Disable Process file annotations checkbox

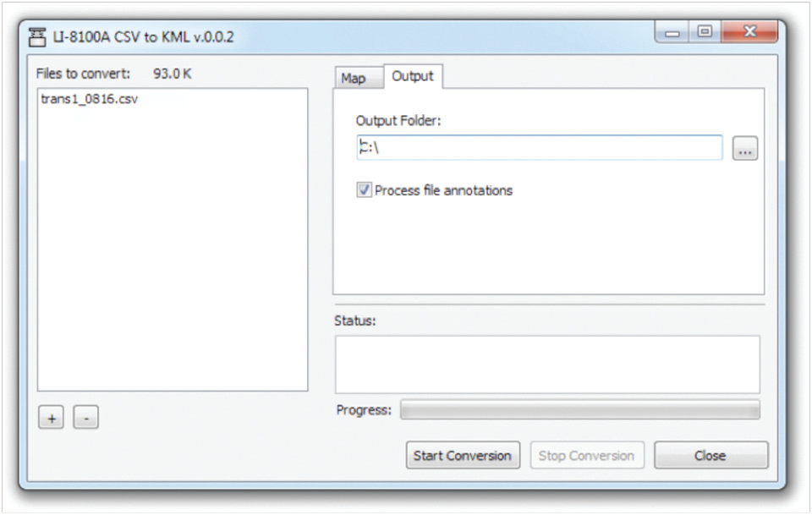364,191
